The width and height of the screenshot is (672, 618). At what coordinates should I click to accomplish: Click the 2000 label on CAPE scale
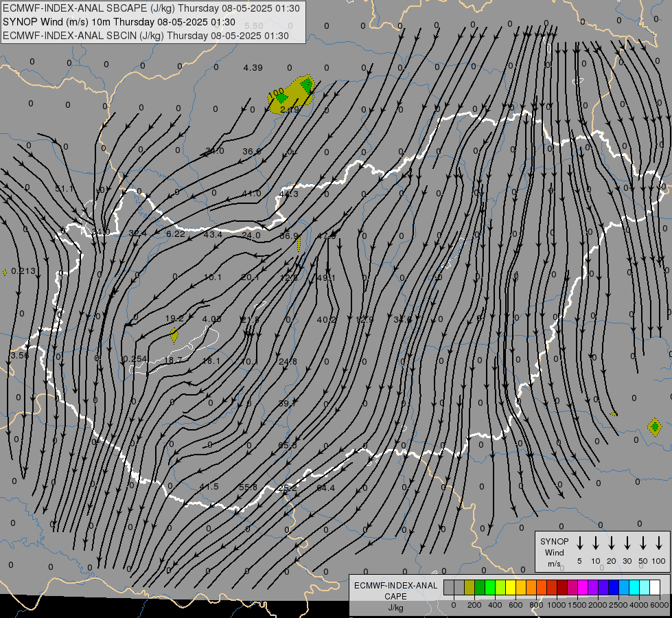coord(598,605)
